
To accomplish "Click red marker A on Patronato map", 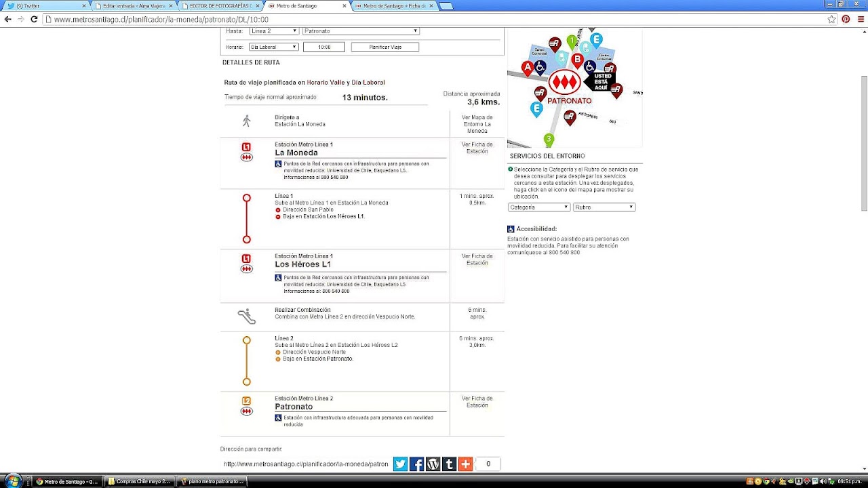I will click(x=528, y=67).
